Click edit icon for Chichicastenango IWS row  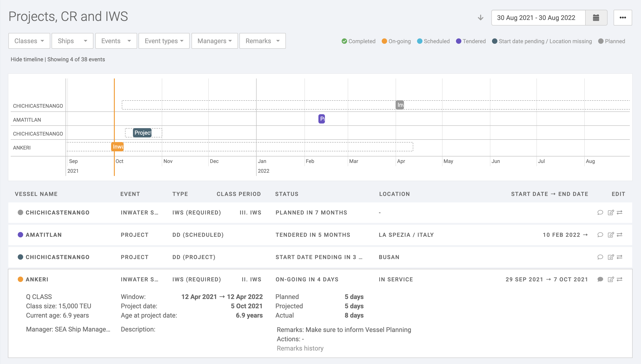[611, 212]
